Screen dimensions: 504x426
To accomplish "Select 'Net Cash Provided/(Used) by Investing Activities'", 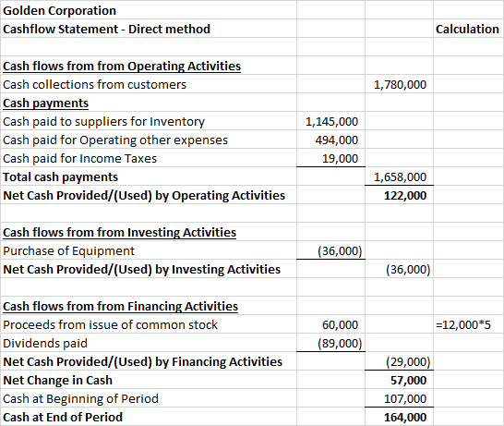I will click(142, 270).
